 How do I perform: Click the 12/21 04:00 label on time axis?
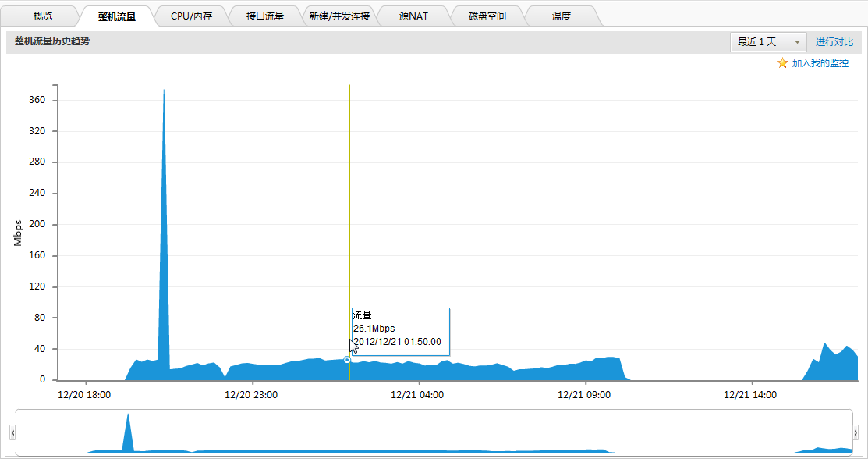(x=417, y=395)
